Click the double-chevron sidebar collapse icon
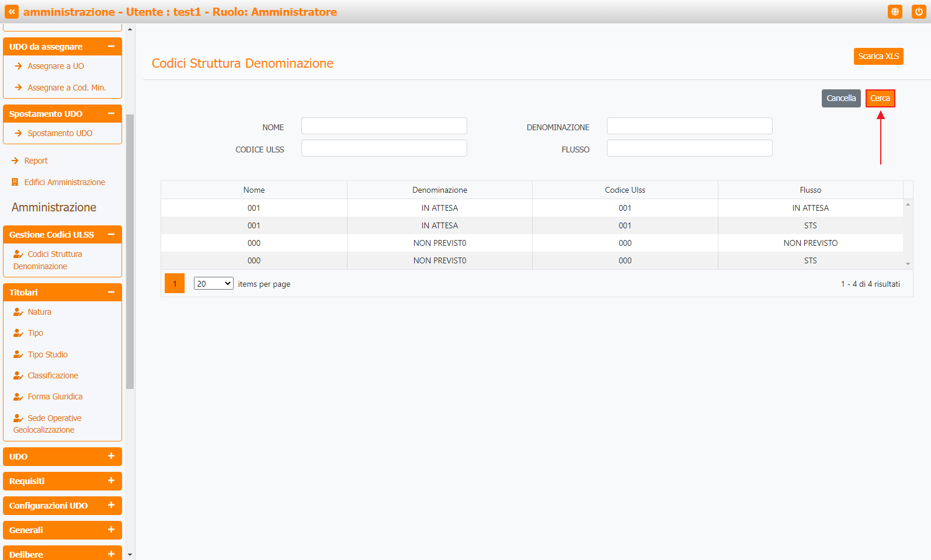This screenshot has width=931, height=560. click(x=12, y=12)
